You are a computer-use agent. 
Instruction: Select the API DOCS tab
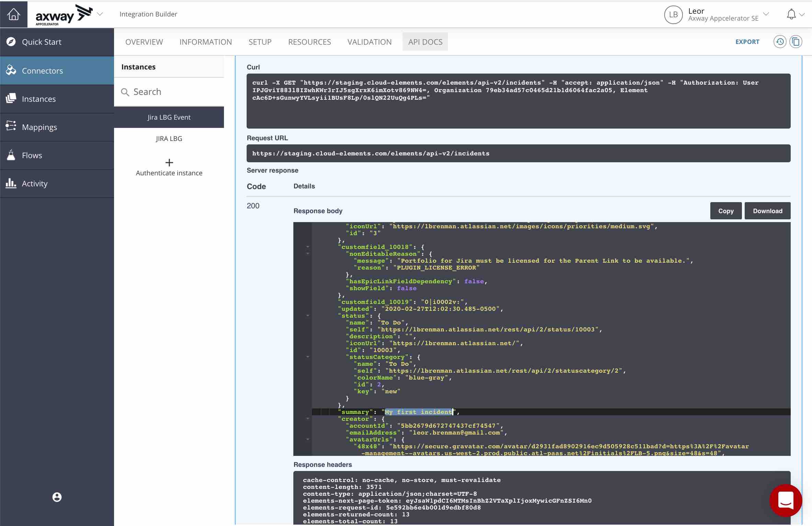pyautogui.click(x=425, y=42)
